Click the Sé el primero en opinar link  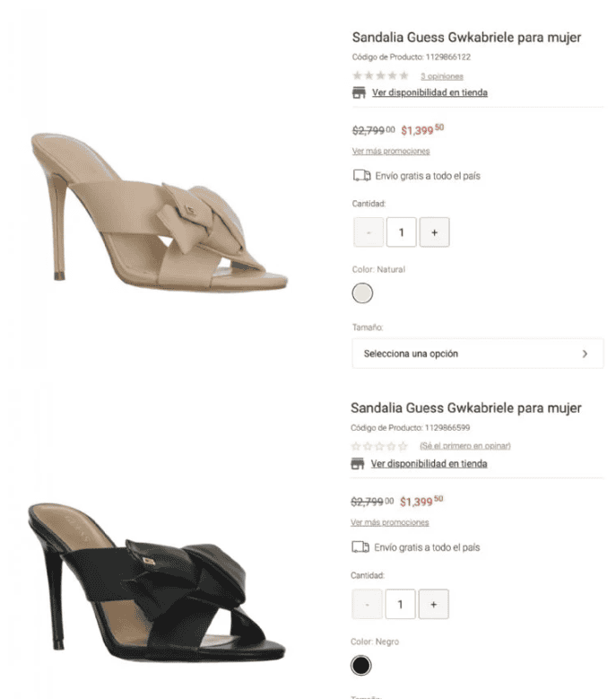[x=465, y=446]
